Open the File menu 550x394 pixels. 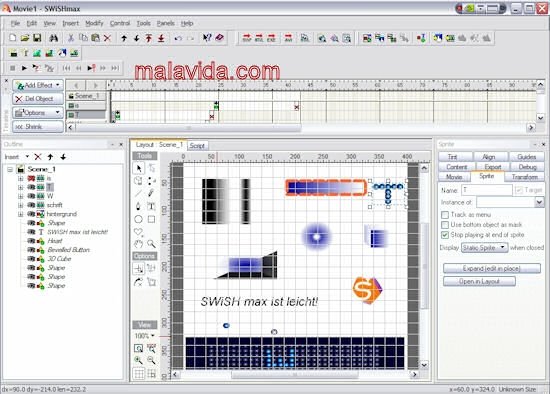click(15, 24)
